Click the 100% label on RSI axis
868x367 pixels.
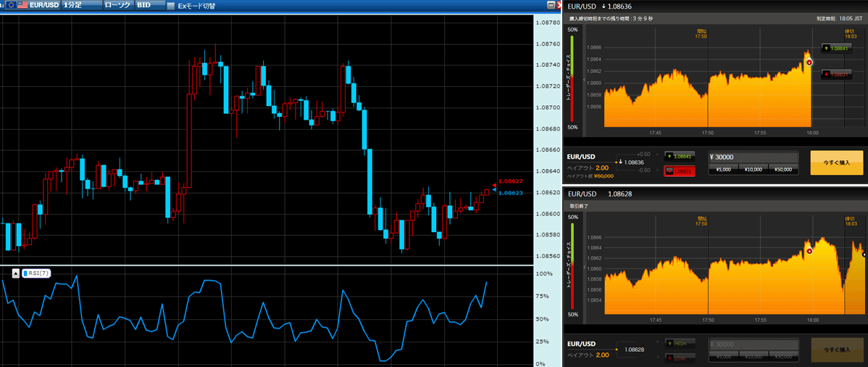click(x=543, y=274)
